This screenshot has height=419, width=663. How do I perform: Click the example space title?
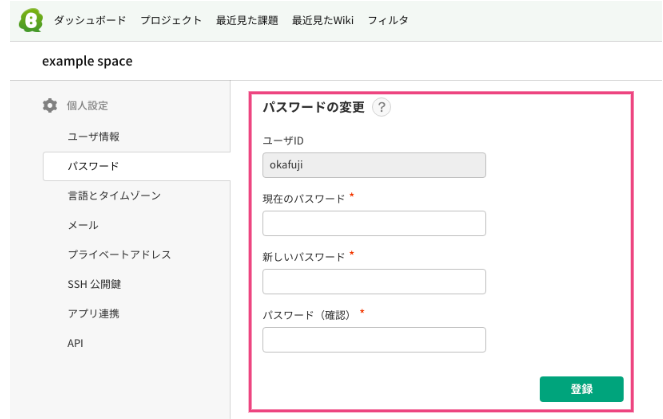click(x=87, y=61)
